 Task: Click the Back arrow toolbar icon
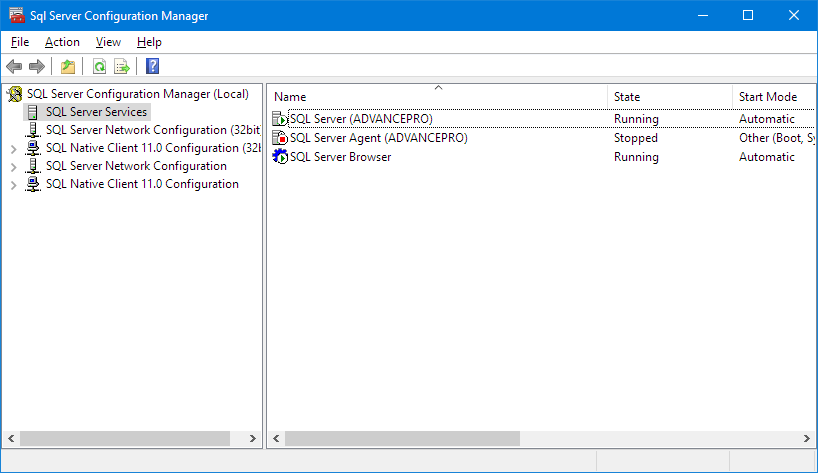click(x=14, y=67)
